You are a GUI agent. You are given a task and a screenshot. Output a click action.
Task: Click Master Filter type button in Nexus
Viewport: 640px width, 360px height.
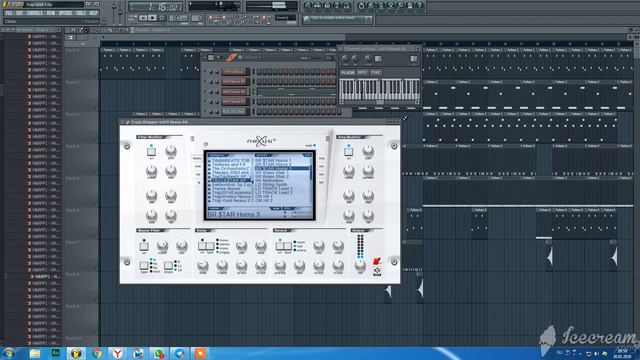click(144, 266)
